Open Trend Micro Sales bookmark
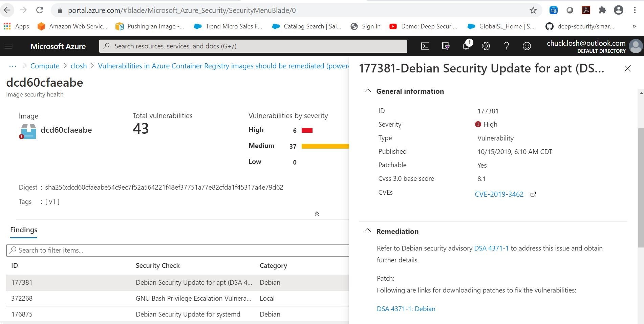644x324 pixels. [228, 26]
